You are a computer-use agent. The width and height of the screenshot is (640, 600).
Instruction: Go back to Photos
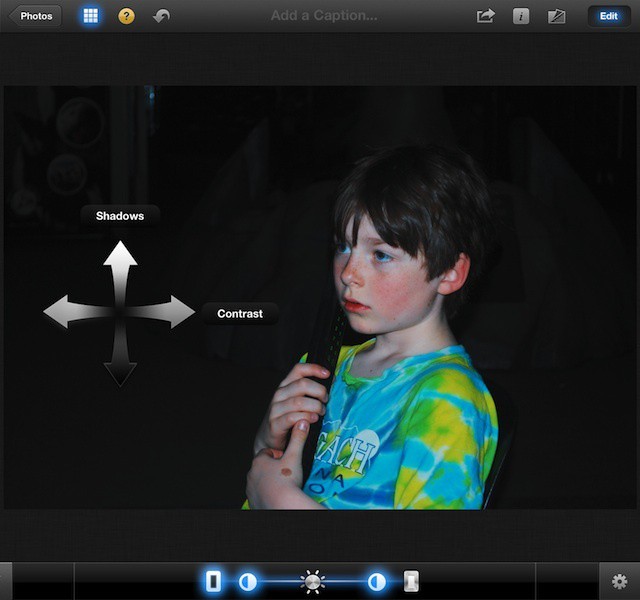[x=35, y=16]
